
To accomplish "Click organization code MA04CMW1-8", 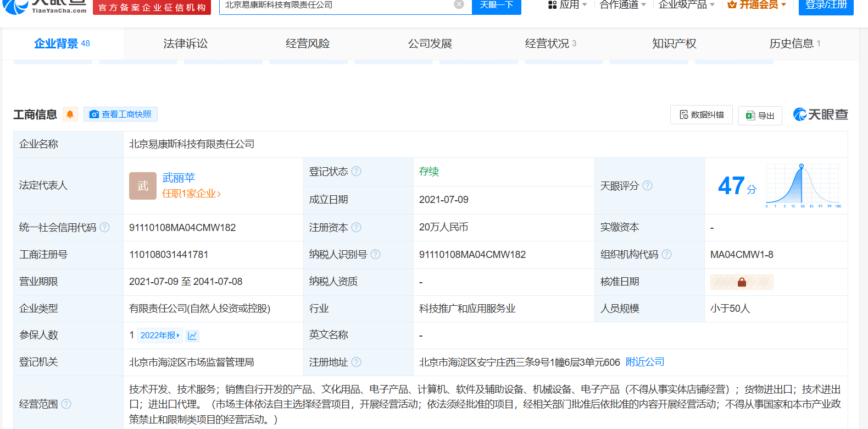I will (x=742, y=254).
